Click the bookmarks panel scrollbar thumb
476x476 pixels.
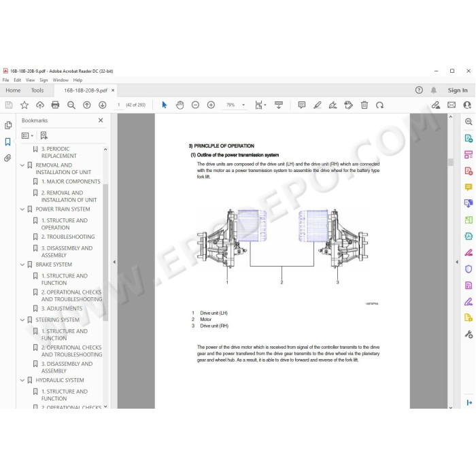[x=105, y=252]
